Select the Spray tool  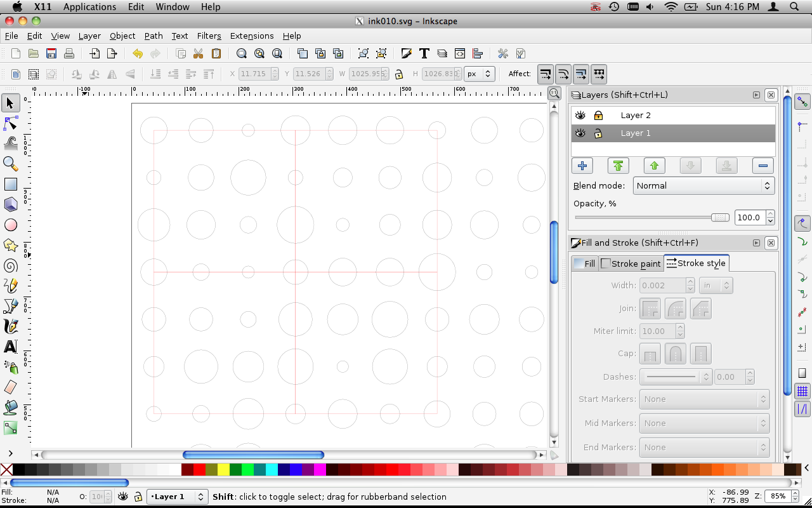(10, 366)
